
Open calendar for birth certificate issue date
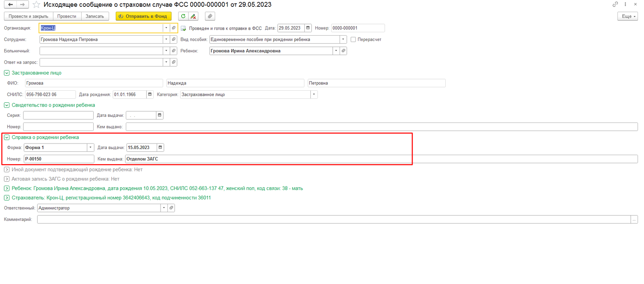(x=160, y=115)
